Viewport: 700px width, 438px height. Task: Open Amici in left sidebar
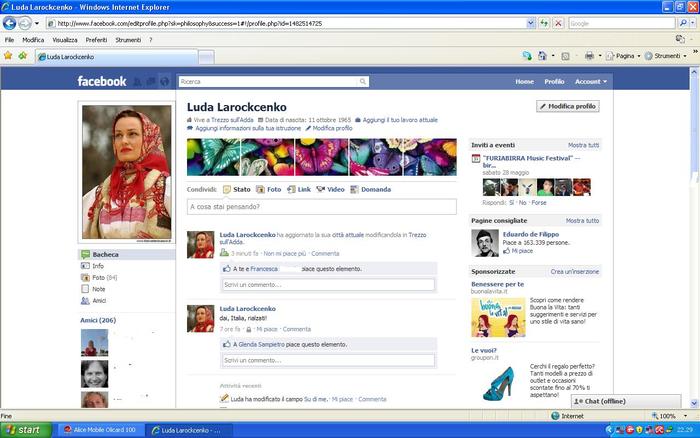coord(99,301)
